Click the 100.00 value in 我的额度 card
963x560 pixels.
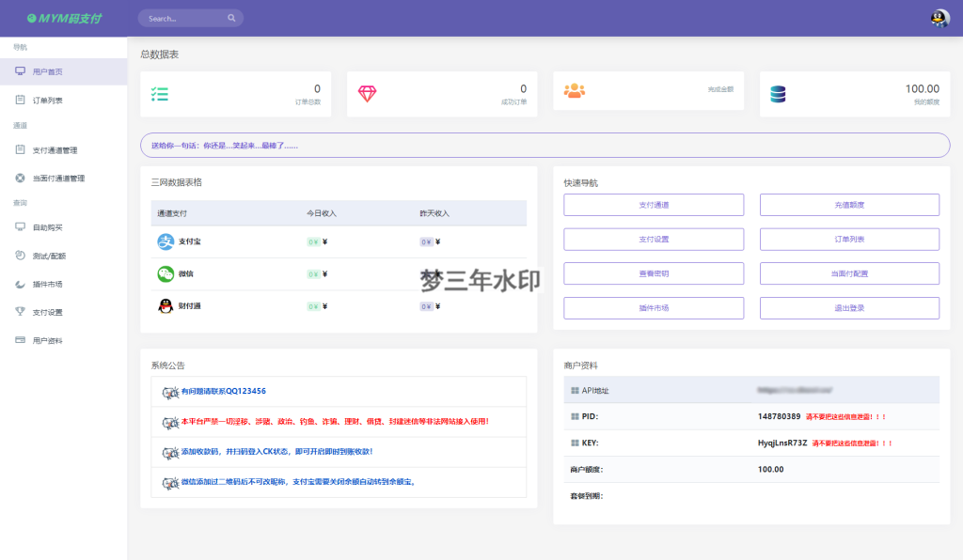tap(922, 89)
